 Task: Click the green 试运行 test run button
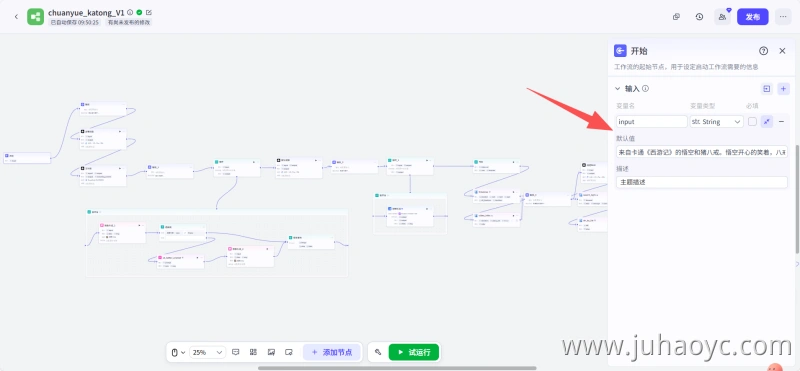coord(414,352)
